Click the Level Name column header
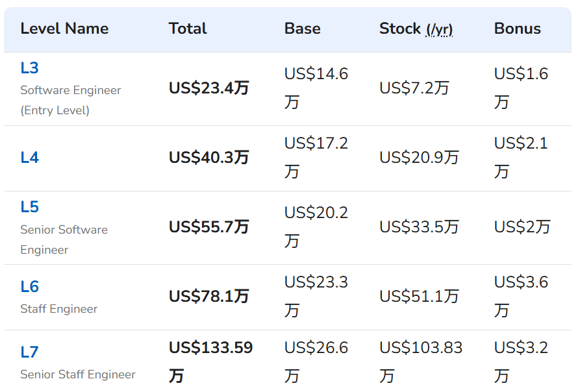The image size is (578, 392). coord(64,29)
